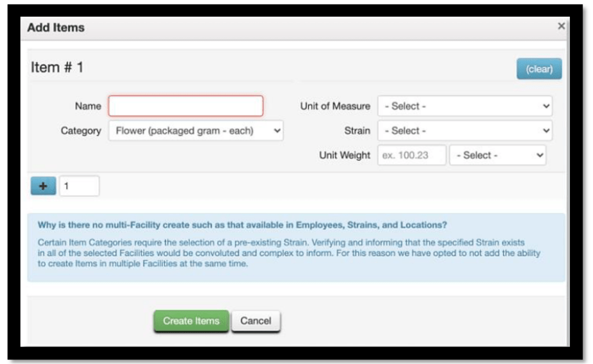This screenshot has width=593, height=364.
Task: Click the Item # 1 heading
Action: (57, 68)
